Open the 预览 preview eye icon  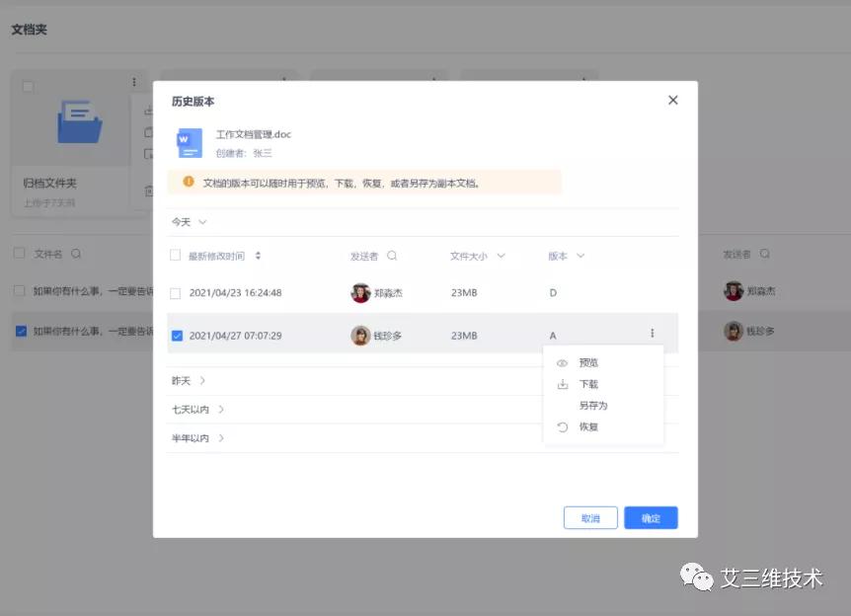tap(562, 361)
